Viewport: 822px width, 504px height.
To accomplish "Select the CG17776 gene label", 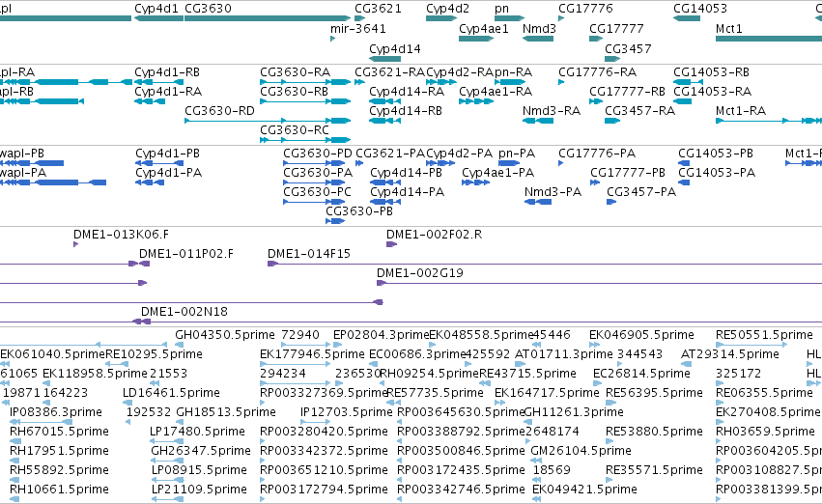I will point(585,9).
